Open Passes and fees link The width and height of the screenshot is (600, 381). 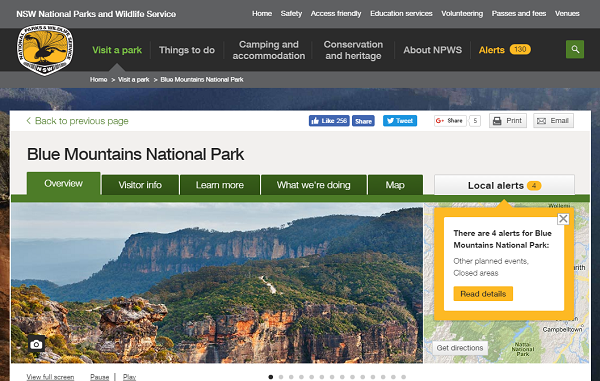519,14
